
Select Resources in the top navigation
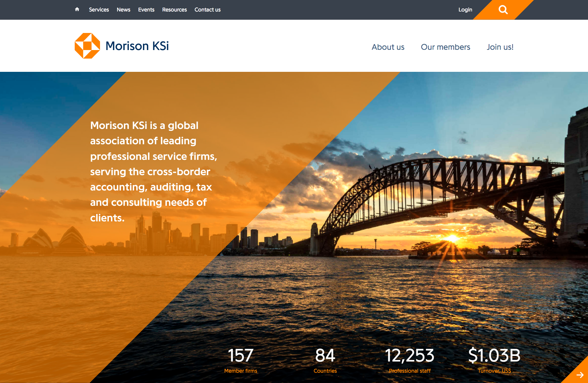point(174,10)
